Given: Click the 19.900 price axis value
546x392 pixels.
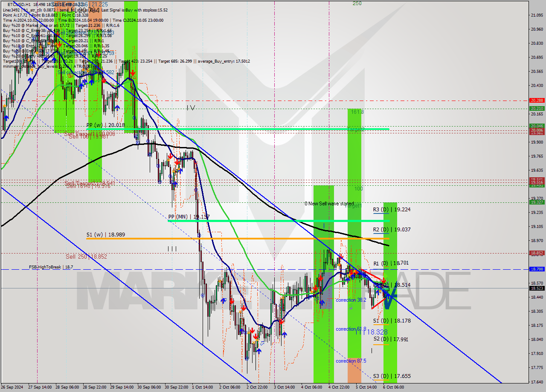Looking at the screenshot, I should [x=537, y=142].
